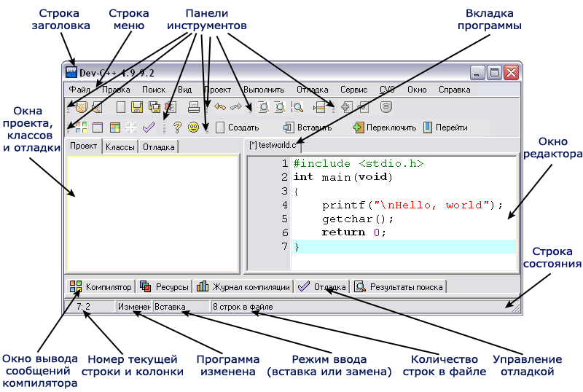583x392 pixels.
Task: Click the Вставить toolbar button
Action: [307, 128]
